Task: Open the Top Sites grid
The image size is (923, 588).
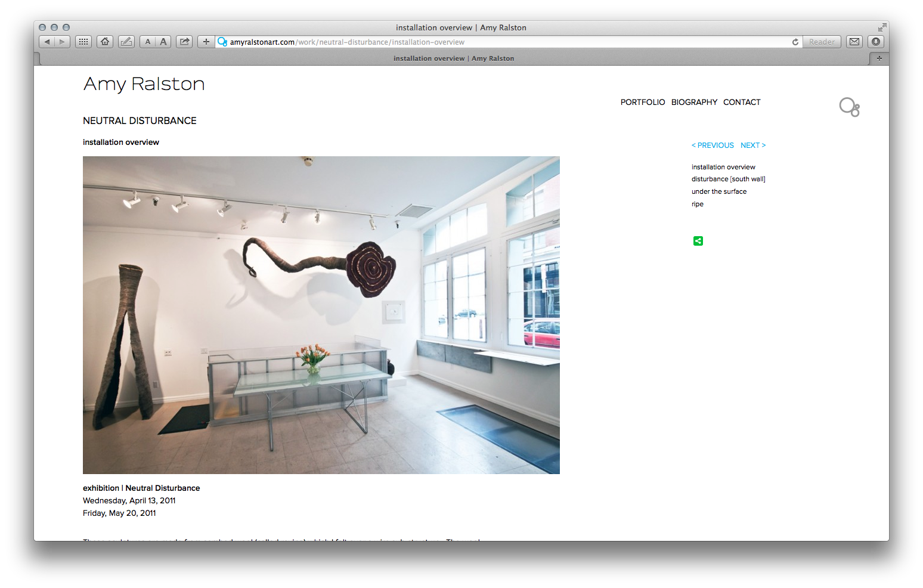Action: (83, 42)
